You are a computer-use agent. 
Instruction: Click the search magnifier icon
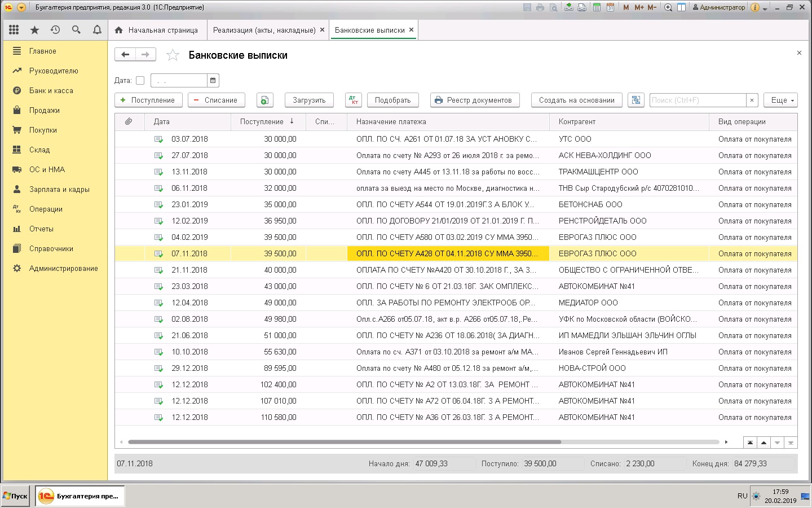point(76,30)
